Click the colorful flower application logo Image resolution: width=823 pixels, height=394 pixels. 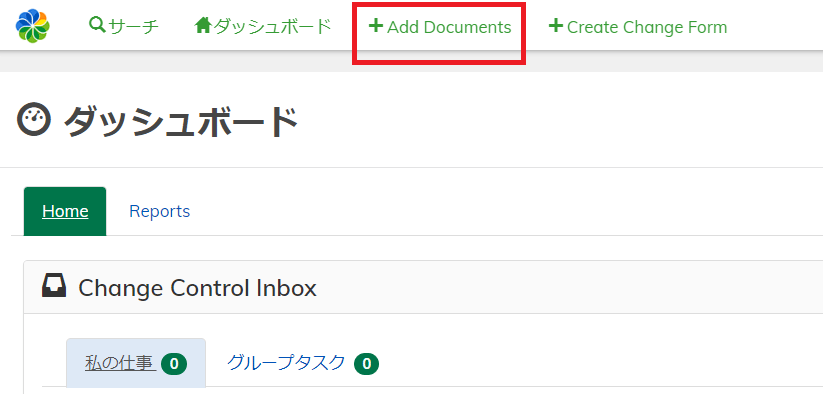(x=33, y=26)
